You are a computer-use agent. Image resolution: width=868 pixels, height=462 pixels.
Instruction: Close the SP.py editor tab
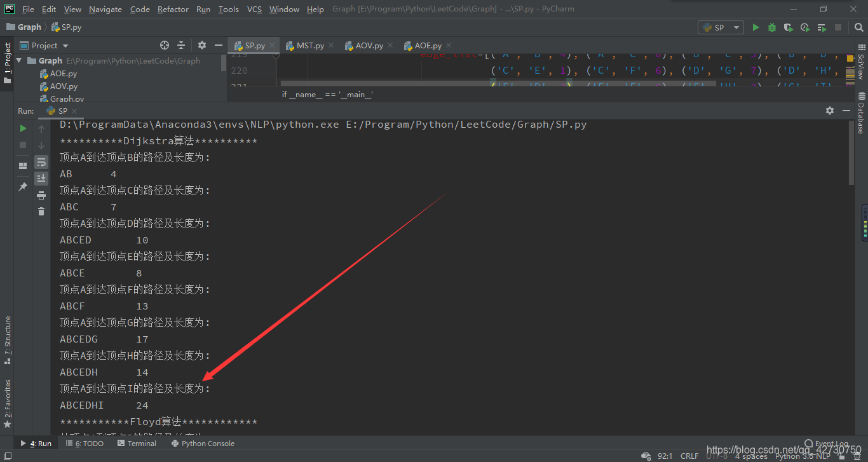tap(272, 46)
